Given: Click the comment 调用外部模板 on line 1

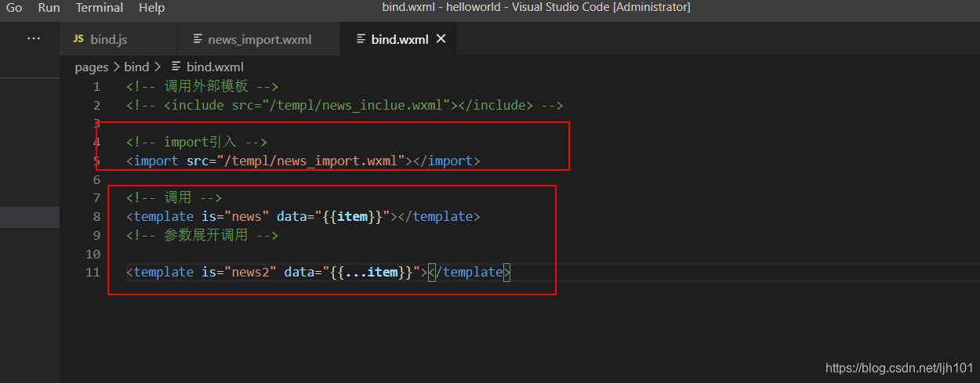Looking at the screenshot, I should 202,87.
